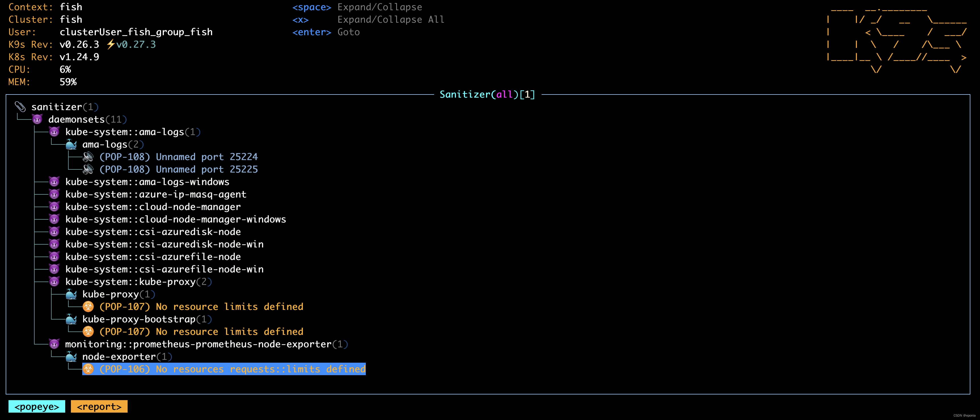Screen dimensions: 980x420
Task: Click the devil icon for kube-system::ama-logs(1)
Action: (x=54, y=132)
